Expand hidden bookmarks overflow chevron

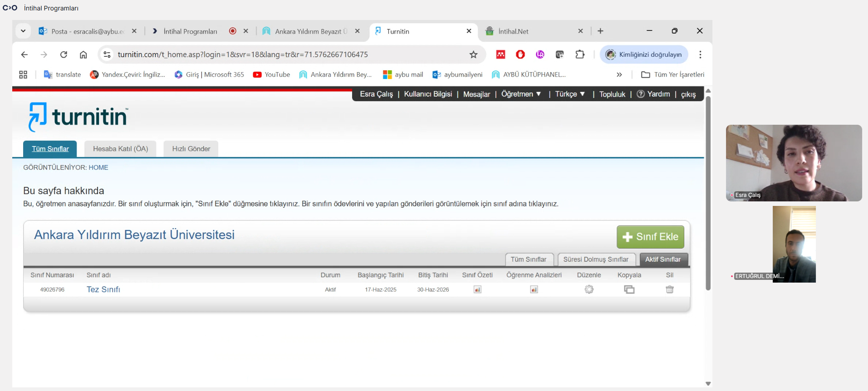pyautogui.click(x=619, y=75)
